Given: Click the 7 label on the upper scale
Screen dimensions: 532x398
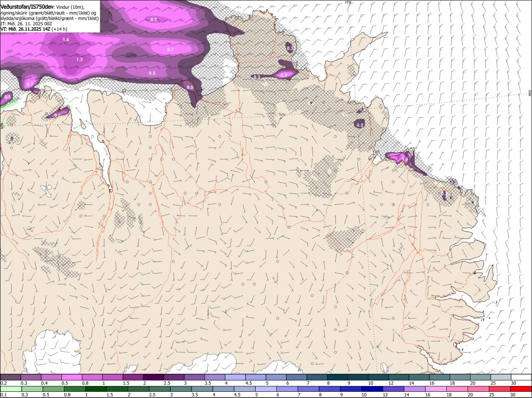Looking at the screenshot, I should click(308, 383).
